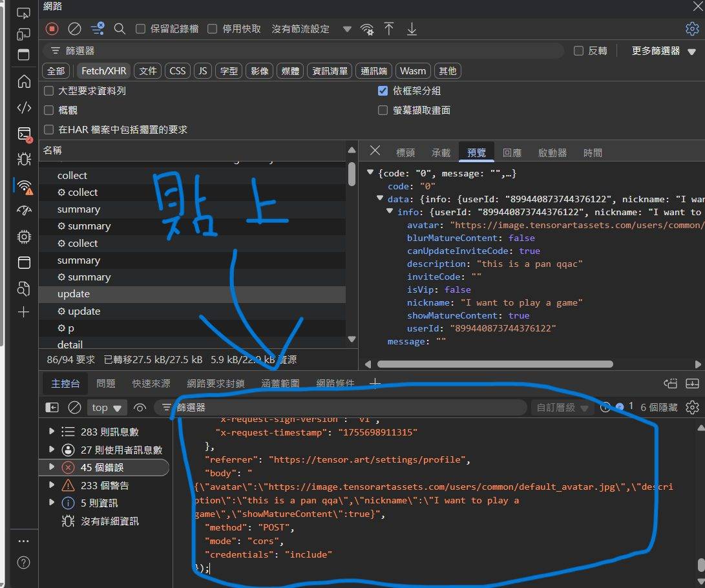Enable the 保留記錄檔 checkbox
This screenshot has width=705, height=588.
click(x=140, y=29)
